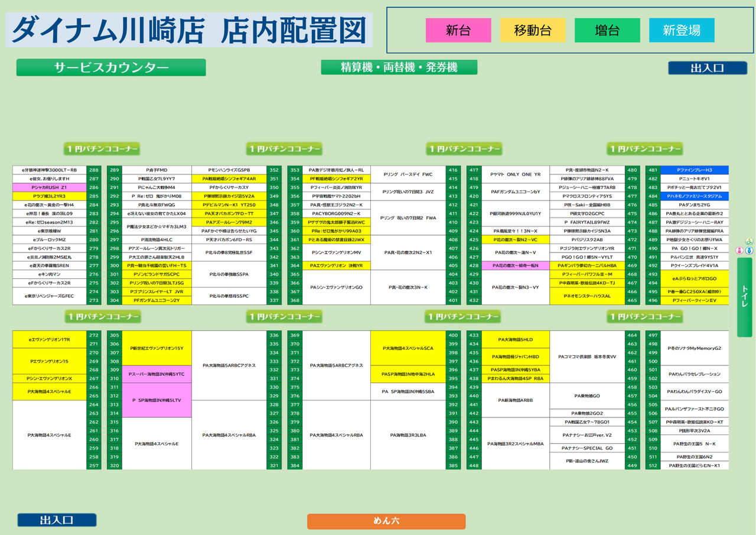
Task: Select the eエヴァンゲリオン17R yellow cell
Action: [50, 340]
